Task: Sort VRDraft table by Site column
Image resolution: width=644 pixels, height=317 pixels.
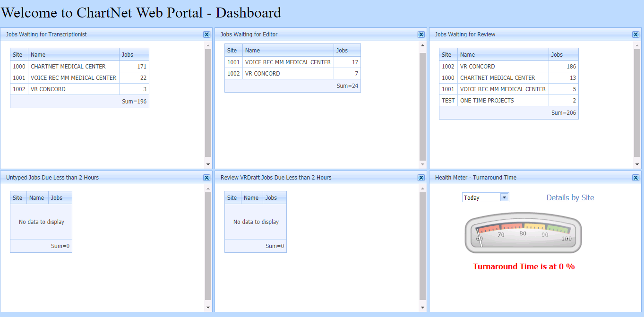Action: pos(233,197)
